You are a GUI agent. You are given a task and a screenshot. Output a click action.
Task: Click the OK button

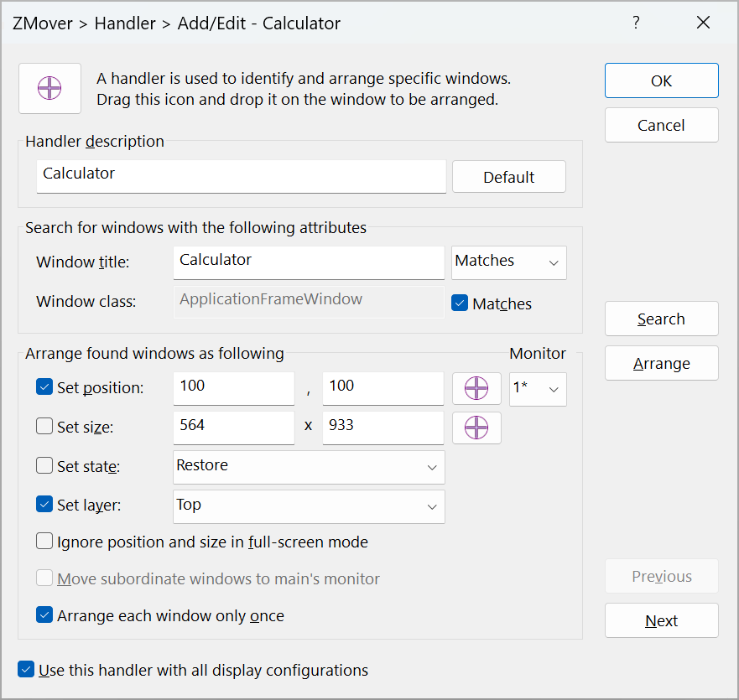(662, 80)
